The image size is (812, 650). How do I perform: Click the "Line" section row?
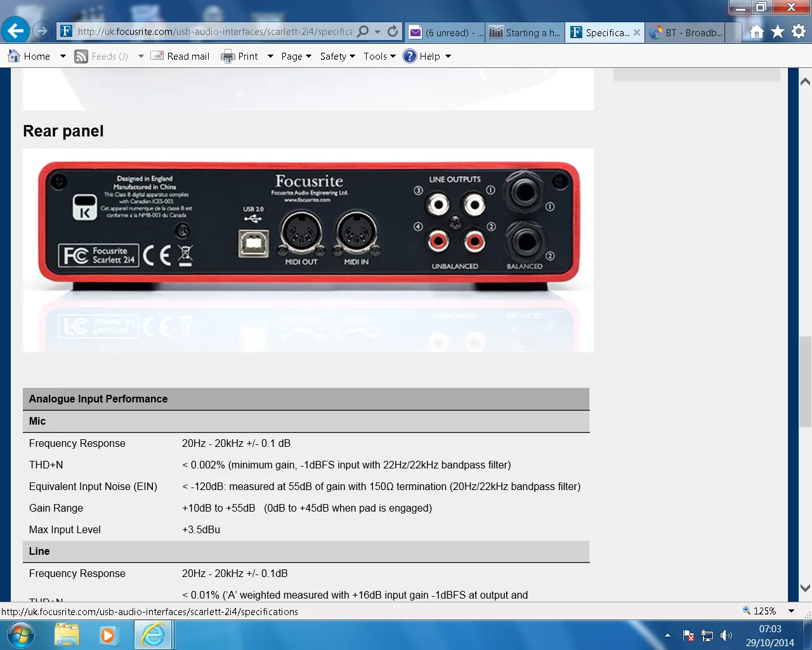(x=306, y=551)
